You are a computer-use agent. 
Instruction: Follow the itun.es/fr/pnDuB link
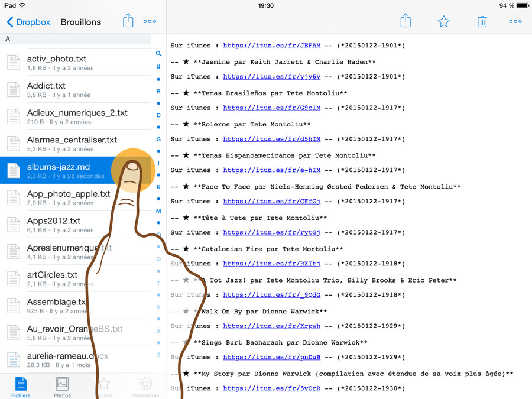pos(271,358)
